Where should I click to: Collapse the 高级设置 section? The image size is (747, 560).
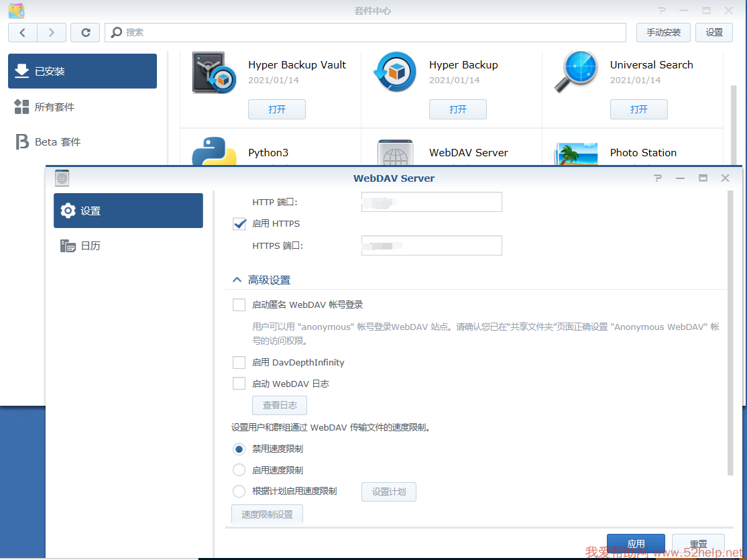[237, 280]
